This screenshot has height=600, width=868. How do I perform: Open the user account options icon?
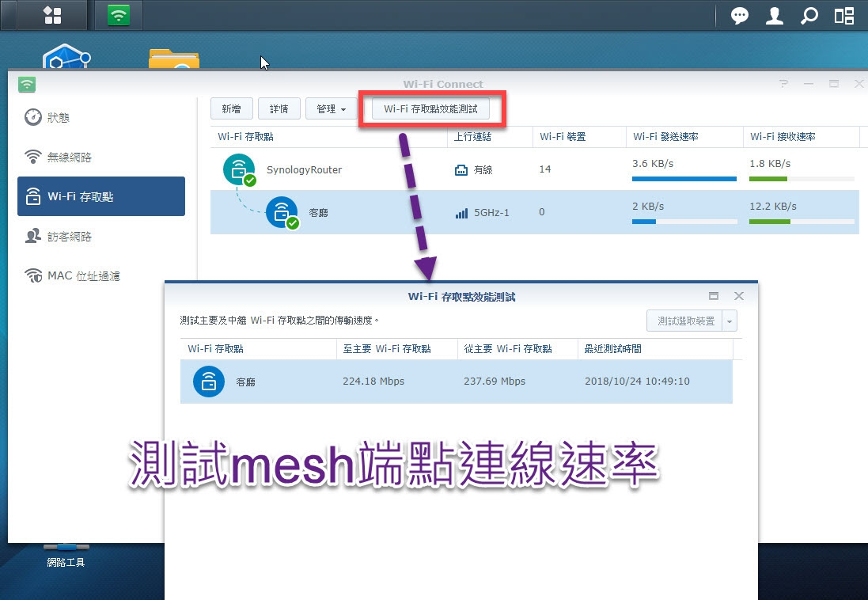(x=775, y=16)
